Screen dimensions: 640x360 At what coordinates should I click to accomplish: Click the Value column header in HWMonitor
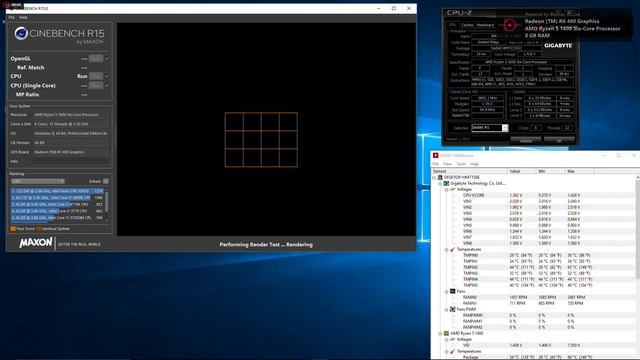[x=522, y=171]
